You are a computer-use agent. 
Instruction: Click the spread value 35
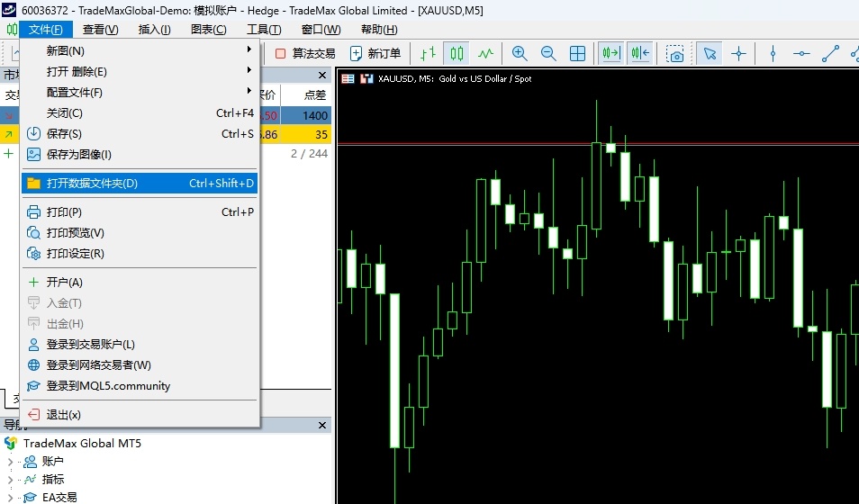click(321, 134)
